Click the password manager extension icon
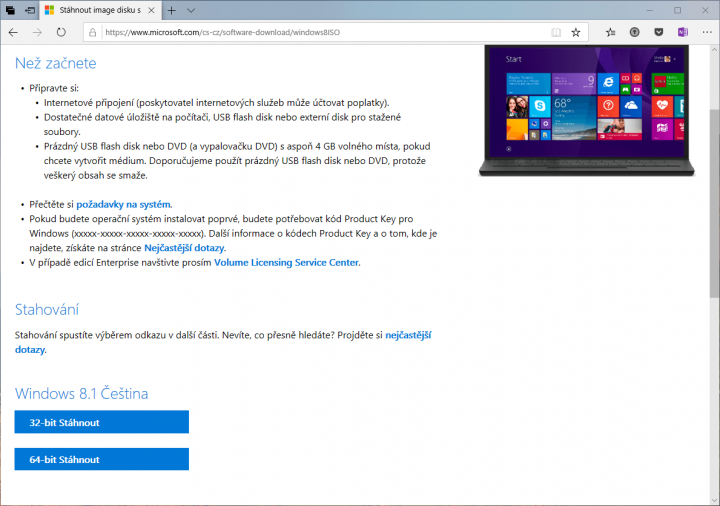Image resolution: width=720 pixels, height=506 pixels. point(635,32)
